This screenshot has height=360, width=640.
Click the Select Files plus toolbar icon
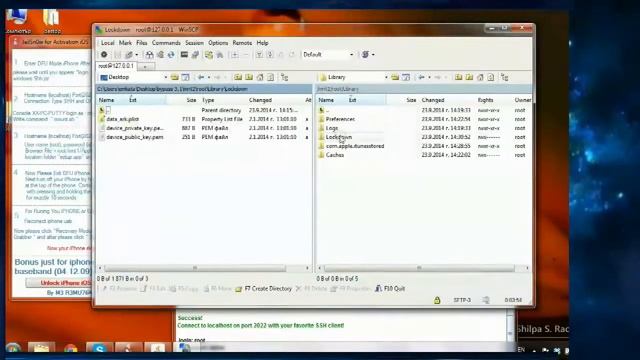pyautogui.click(x=235, y=55)
